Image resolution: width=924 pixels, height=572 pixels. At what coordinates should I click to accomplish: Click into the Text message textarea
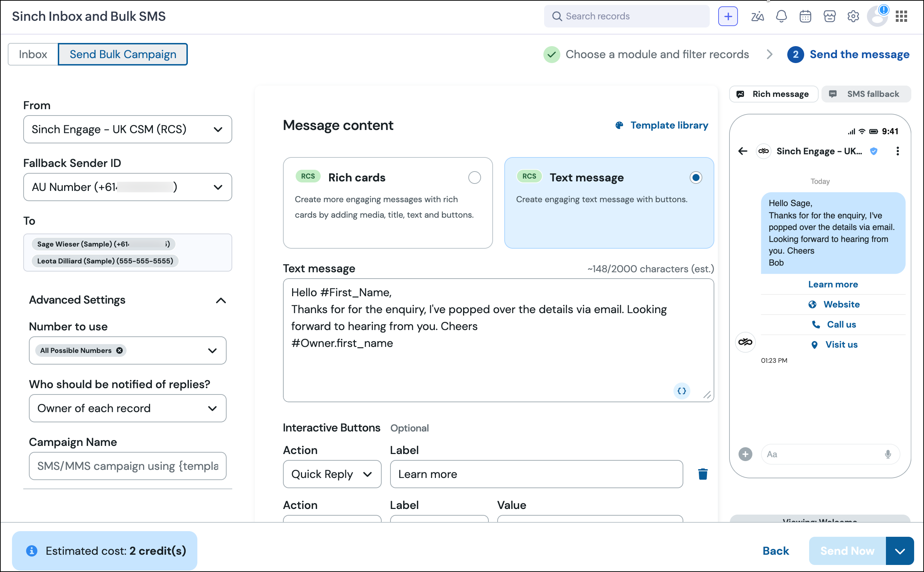point(498,340)
